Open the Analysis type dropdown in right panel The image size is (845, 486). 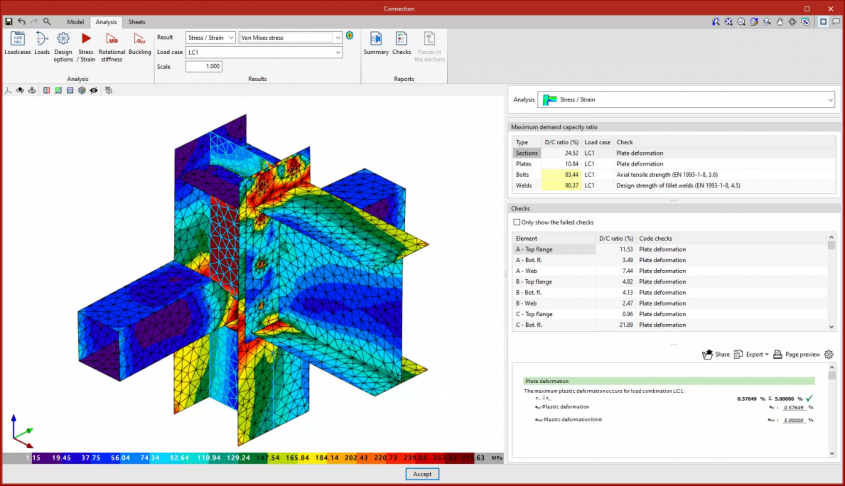coord(686,100)
